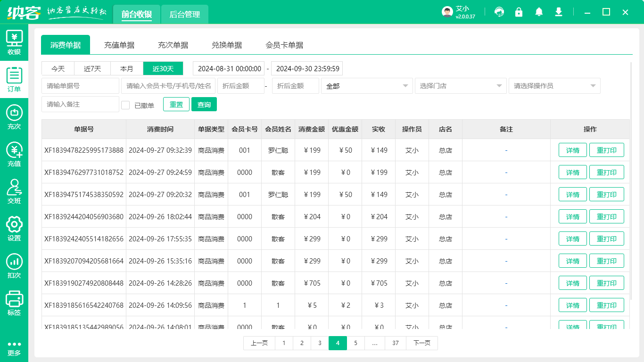
Task: Open the 充值 recharge function
Action: (14, 156)
